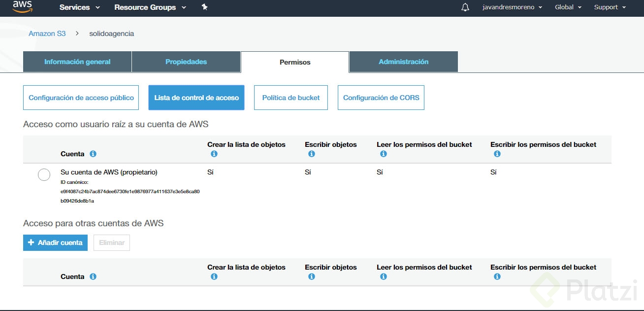
Task: Show info for Escribir objetos in root user table
Action: pyautogui.click(x=311, y=154)
